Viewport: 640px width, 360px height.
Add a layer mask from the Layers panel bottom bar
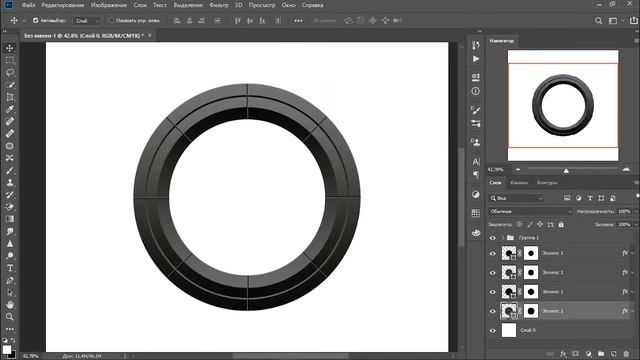tap(576, 354)
